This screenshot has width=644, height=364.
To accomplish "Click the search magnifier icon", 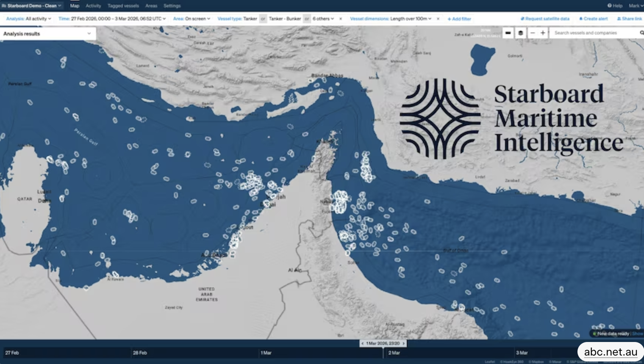I will (x=641, y=33).
